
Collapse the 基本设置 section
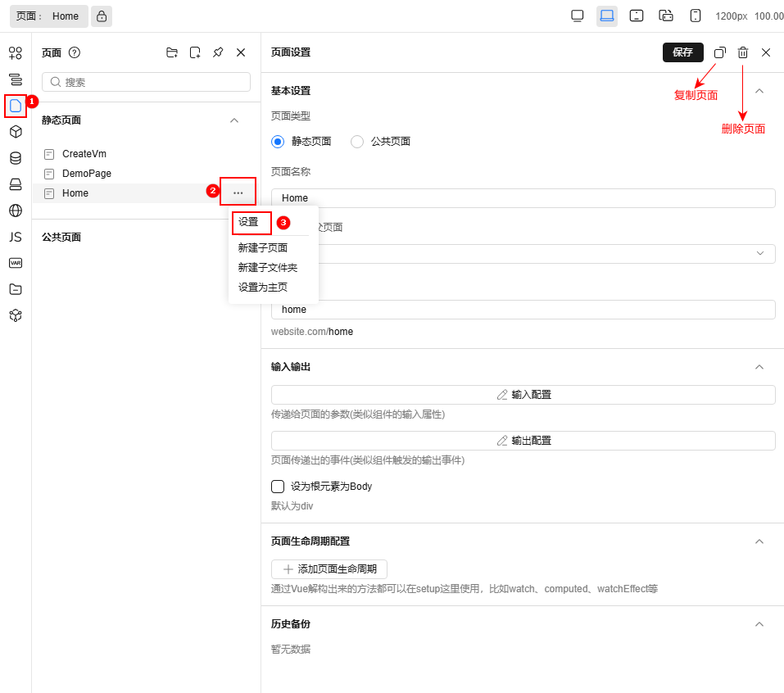[759, 91]
